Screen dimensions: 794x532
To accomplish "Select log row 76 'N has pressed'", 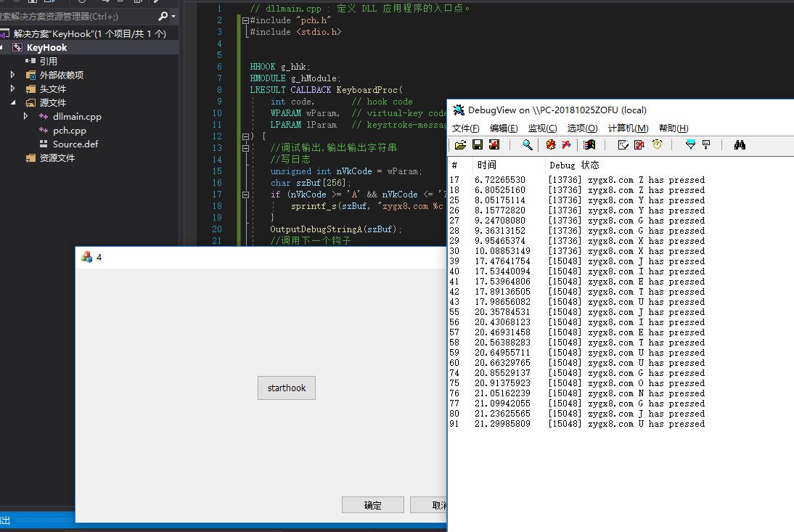I will (x=577, y=393).
